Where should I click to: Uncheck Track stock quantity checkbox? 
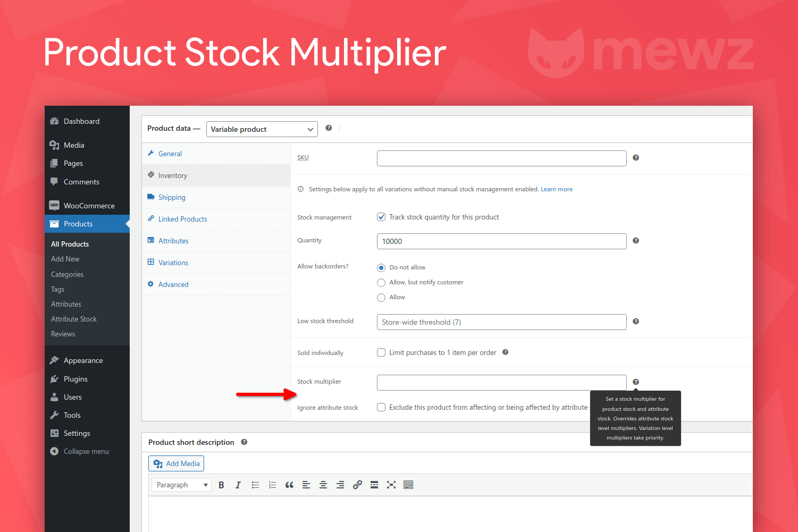[x=381, y=217]
